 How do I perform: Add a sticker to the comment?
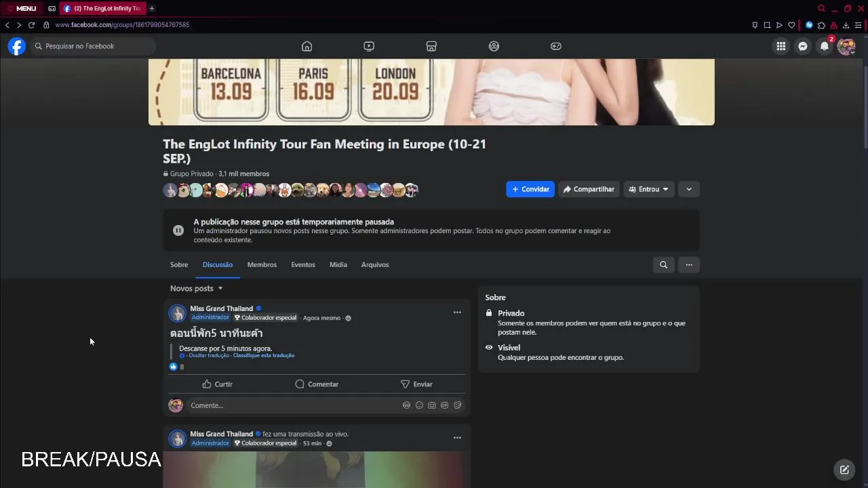(x=458, y=405)
